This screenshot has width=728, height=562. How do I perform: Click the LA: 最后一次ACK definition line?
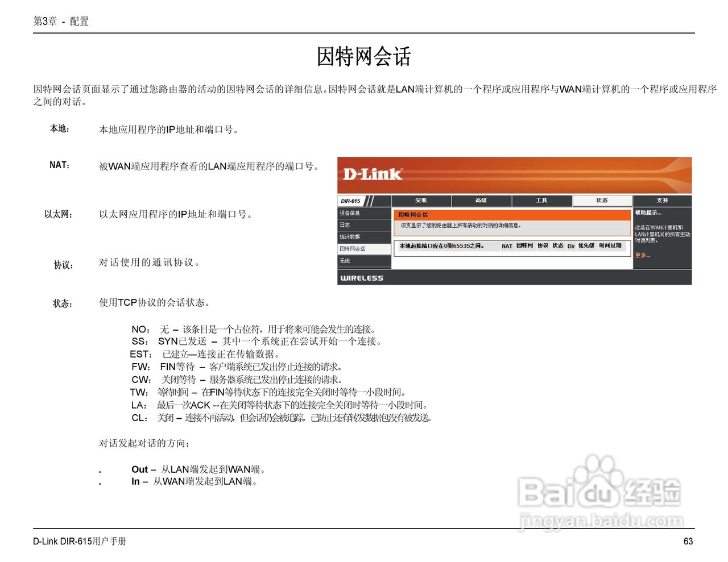pos(279,405)
